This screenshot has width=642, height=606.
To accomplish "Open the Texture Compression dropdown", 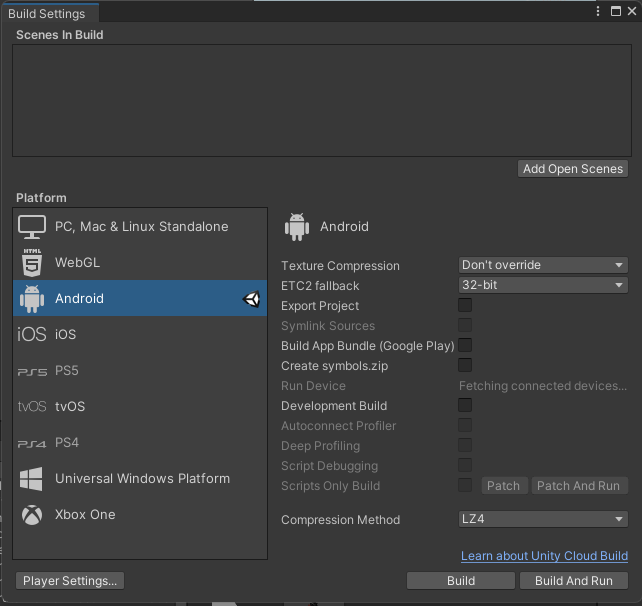I will [x=543, y=265].
